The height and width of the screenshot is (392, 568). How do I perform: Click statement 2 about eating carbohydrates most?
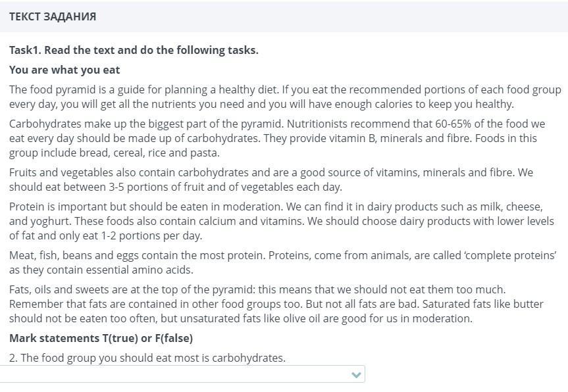pyautogui.click(x=147, y=358)
